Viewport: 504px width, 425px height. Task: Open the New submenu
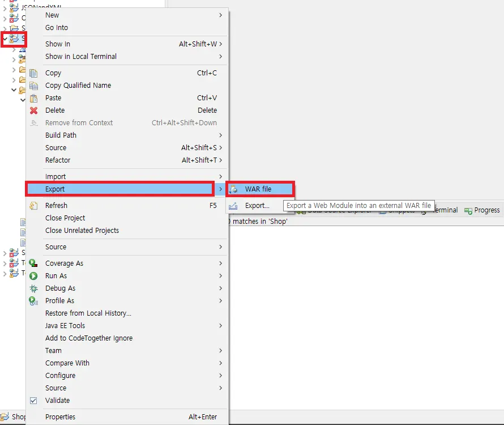127,15
